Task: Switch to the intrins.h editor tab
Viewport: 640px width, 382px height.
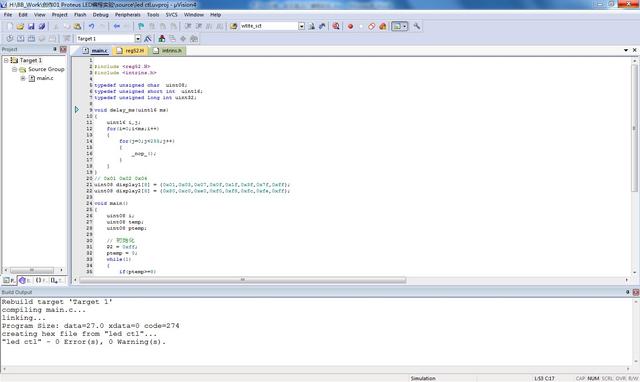Action: tap(167, 51)
